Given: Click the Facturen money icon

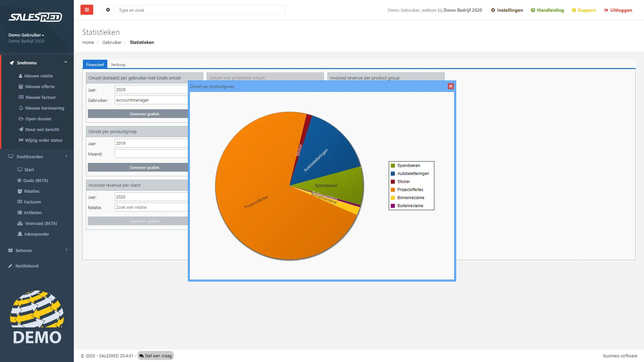Looking at the screenshot, I should tap(20, 202).
